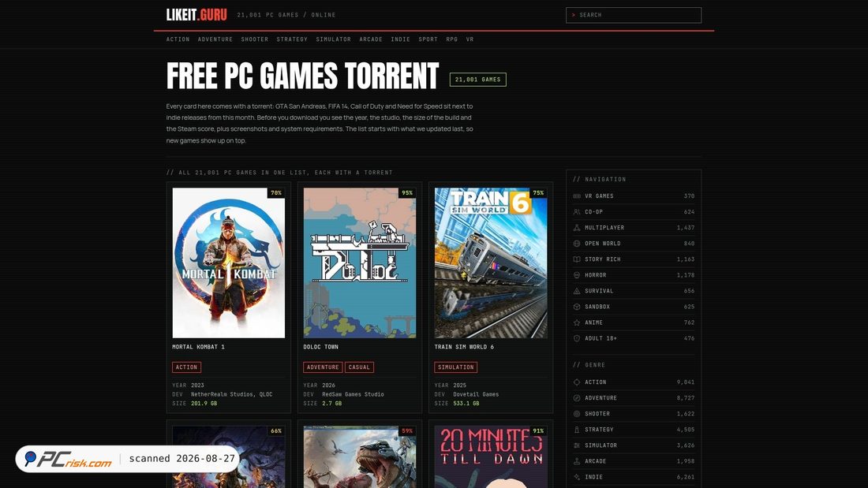Focus the Search input field

634,15
